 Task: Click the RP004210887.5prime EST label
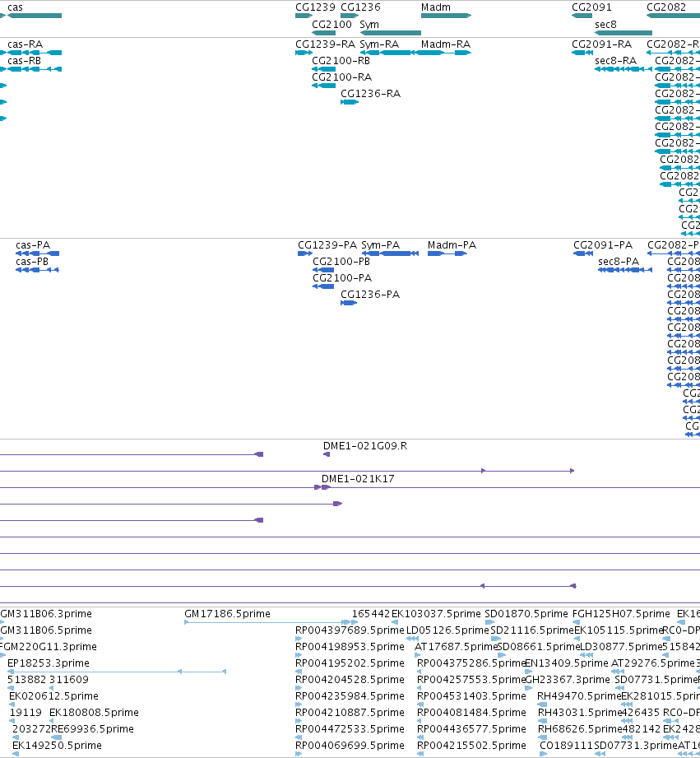point(350,713)
